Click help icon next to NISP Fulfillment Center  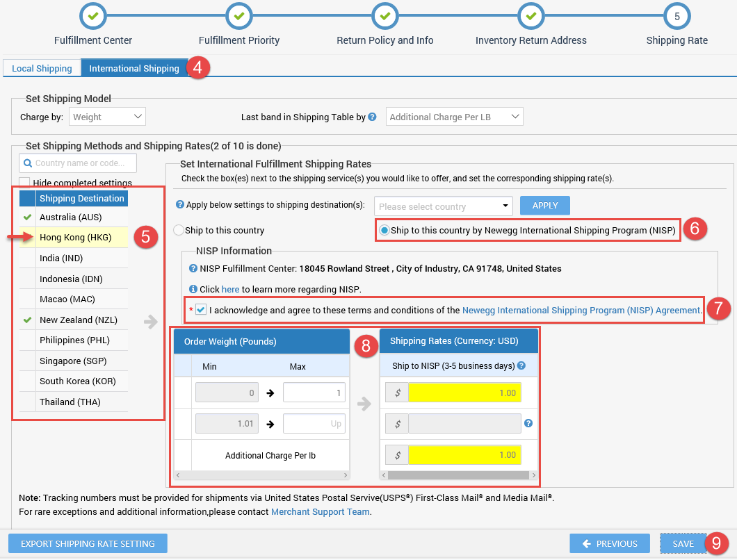tap(193, 268)
